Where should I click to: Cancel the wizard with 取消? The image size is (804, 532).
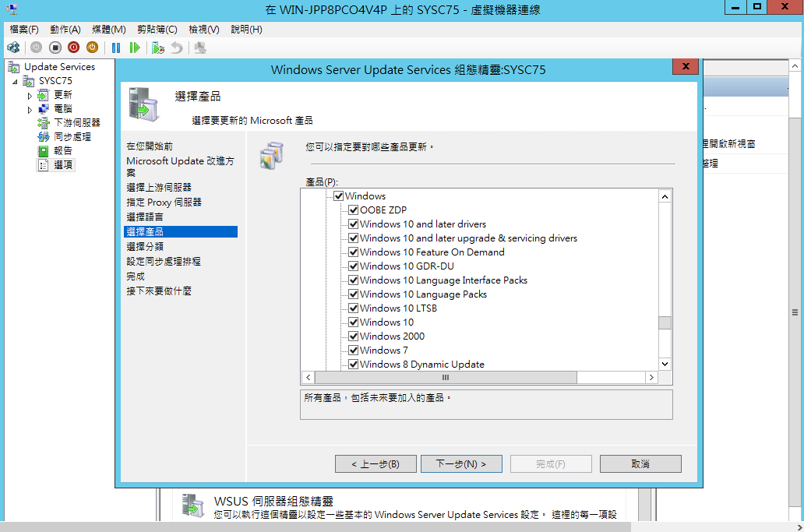(640, 463)
